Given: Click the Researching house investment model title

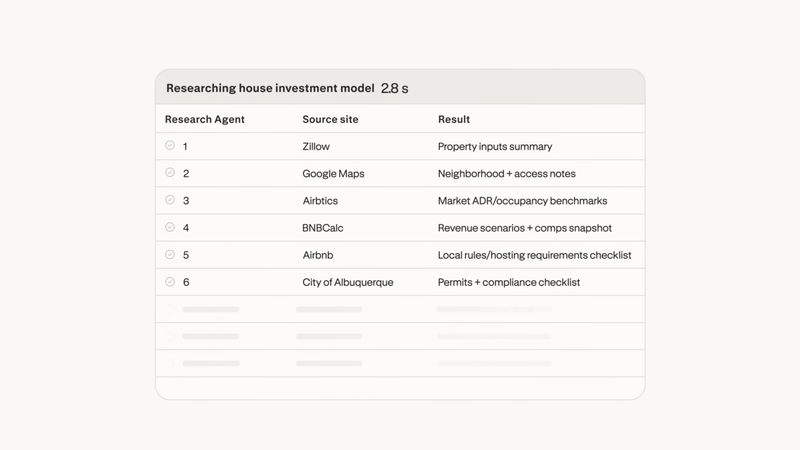Looking at the screenshot, I should pos(270,88).
